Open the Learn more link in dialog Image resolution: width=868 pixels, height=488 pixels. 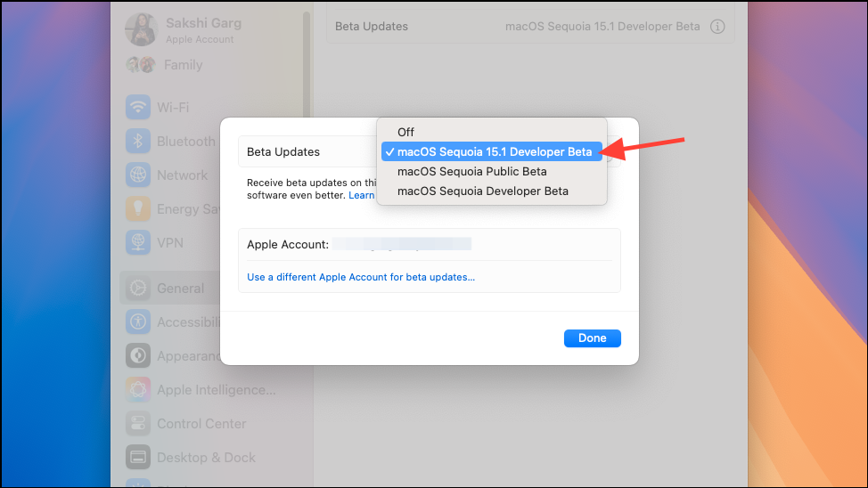[362, 195]
